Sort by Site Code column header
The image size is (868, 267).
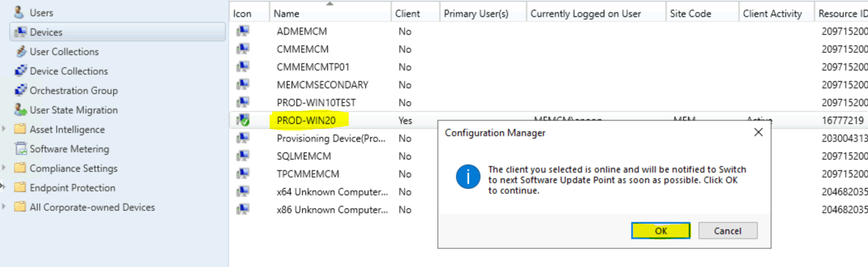tap(702, 13)
